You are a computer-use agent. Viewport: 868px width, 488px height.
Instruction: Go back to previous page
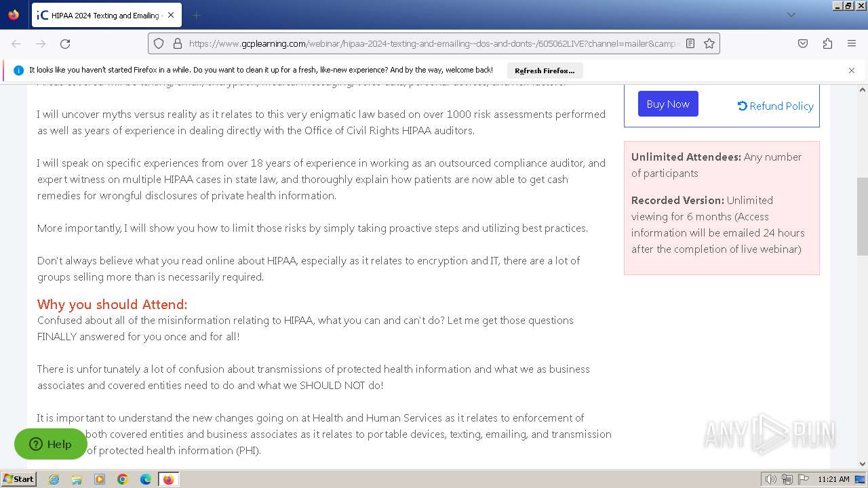[x=16, y=43]
